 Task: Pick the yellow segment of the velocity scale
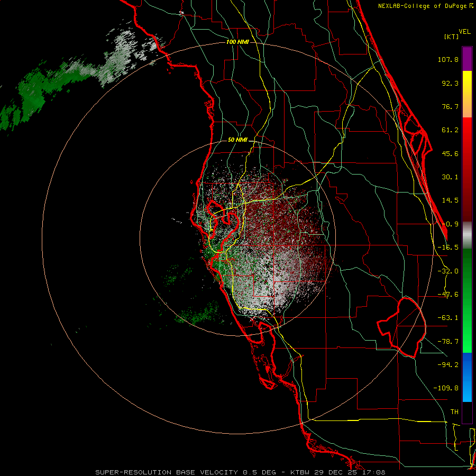tap(467, 94)
